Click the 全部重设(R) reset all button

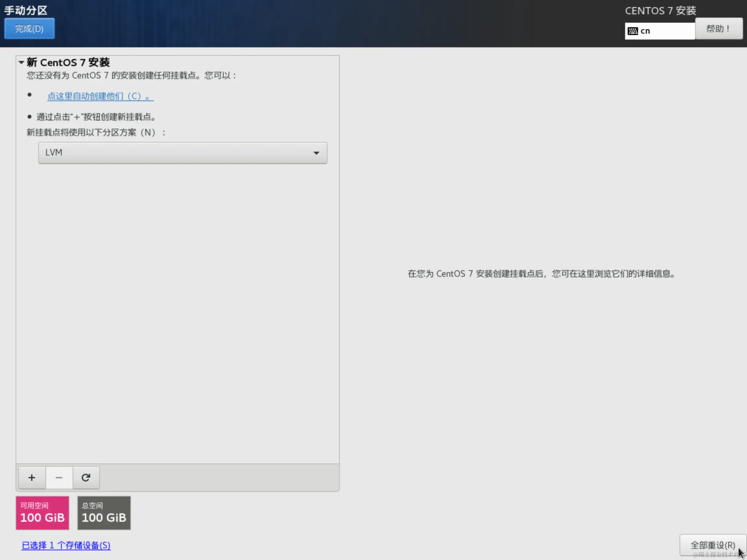click(x=712, y=545)
